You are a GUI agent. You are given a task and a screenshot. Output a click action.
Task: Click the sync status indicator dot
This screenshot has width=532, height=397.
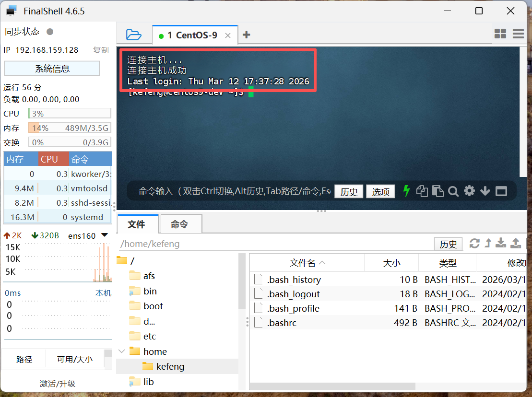50,32
